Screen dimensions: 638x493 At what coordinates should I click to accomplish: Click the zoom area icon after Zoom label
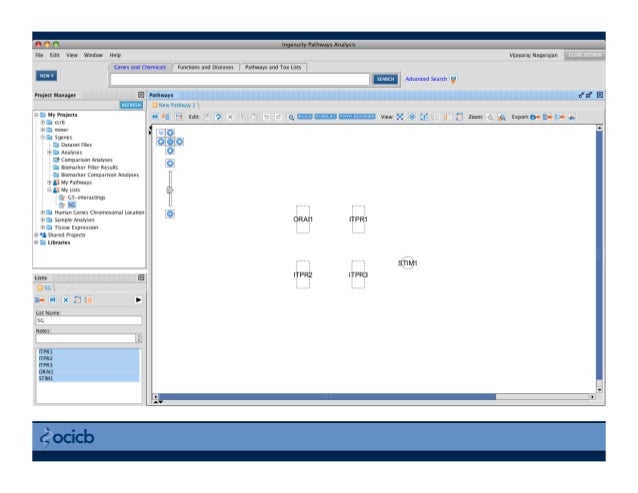coord(502,117)
